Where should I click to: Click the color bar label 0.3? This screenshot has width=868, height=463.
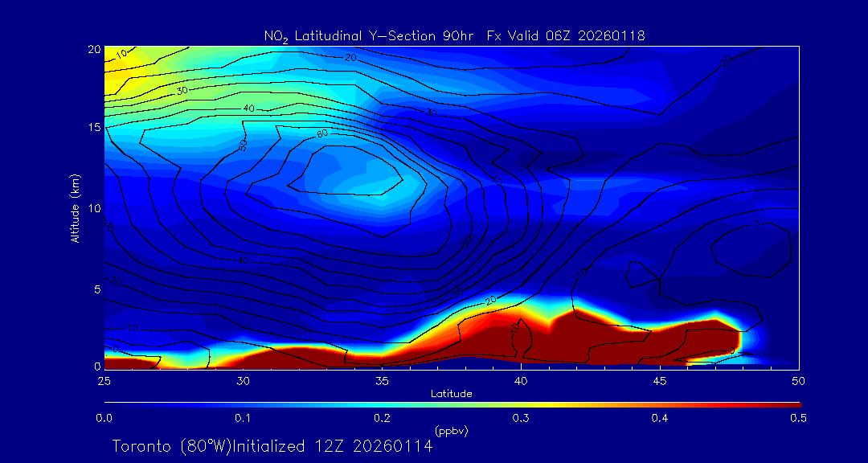pos(521,419)
